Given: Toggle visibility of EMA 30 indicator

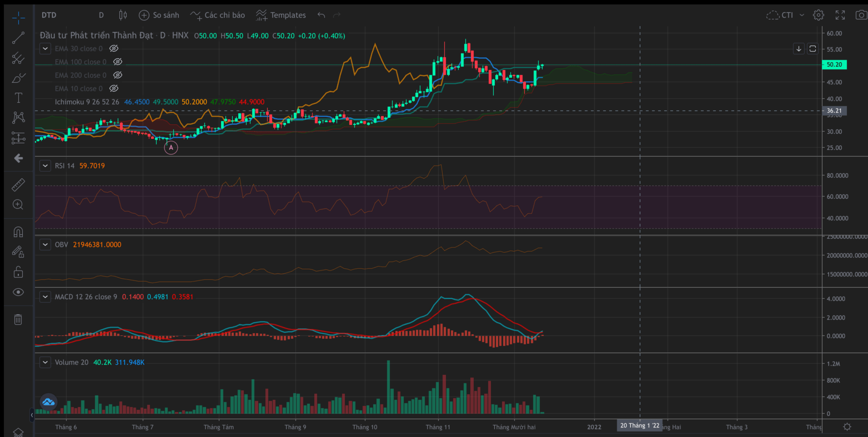Looking at the screenshot, I should (x=114, y=49).
